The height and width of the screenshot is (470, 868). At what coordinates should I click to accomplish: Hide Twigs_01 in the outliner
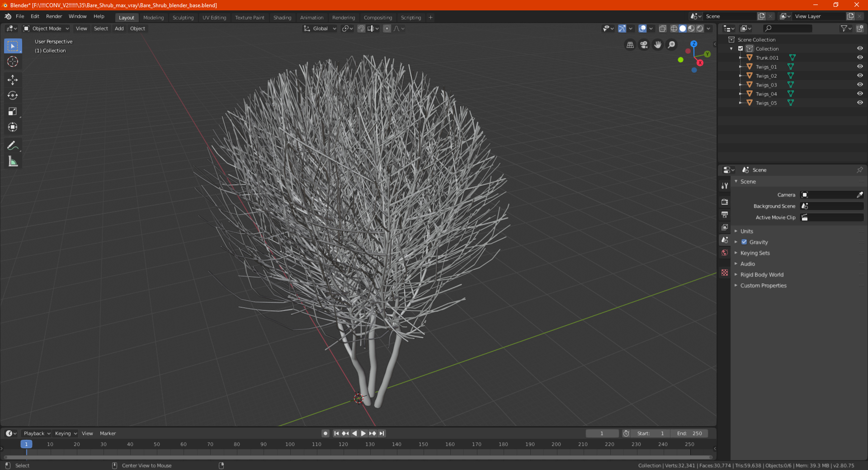860,66
